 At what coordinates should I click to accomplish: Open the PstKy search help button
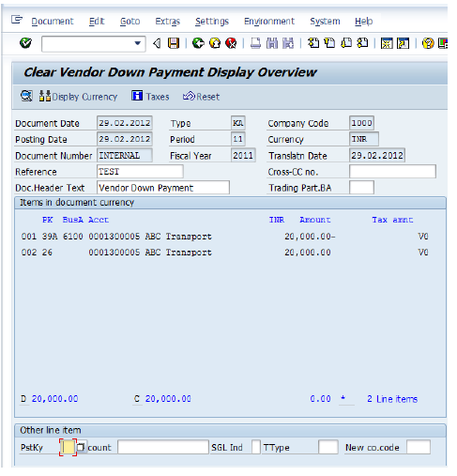[x=81, y=447]
